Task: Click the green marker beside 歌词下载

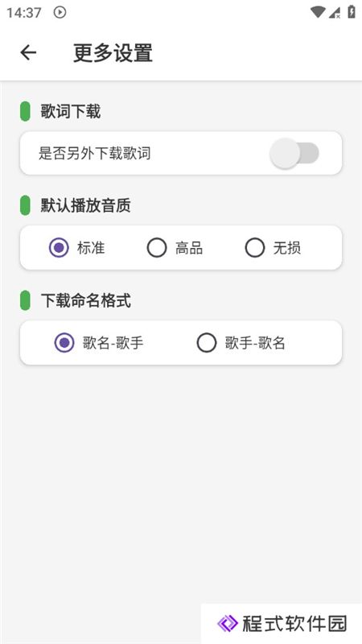Action: pyautogui.click(x=25, y=111)
